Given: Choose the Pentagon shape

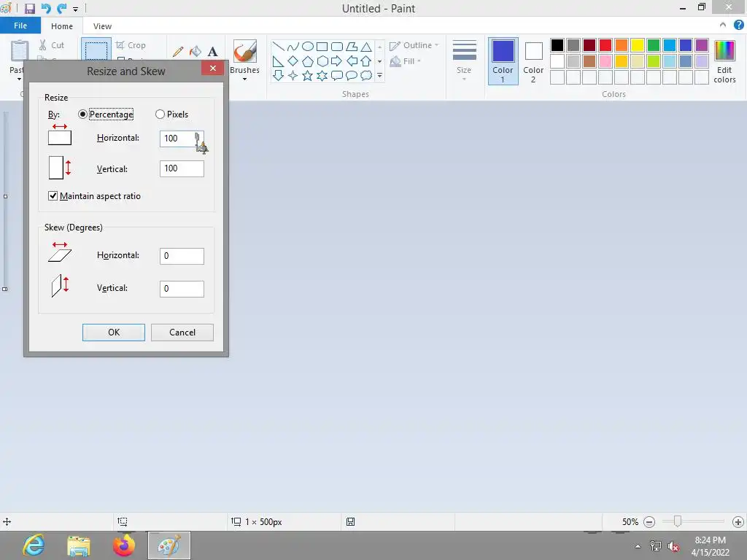Looking at the screenshot, I should [308, 61].
